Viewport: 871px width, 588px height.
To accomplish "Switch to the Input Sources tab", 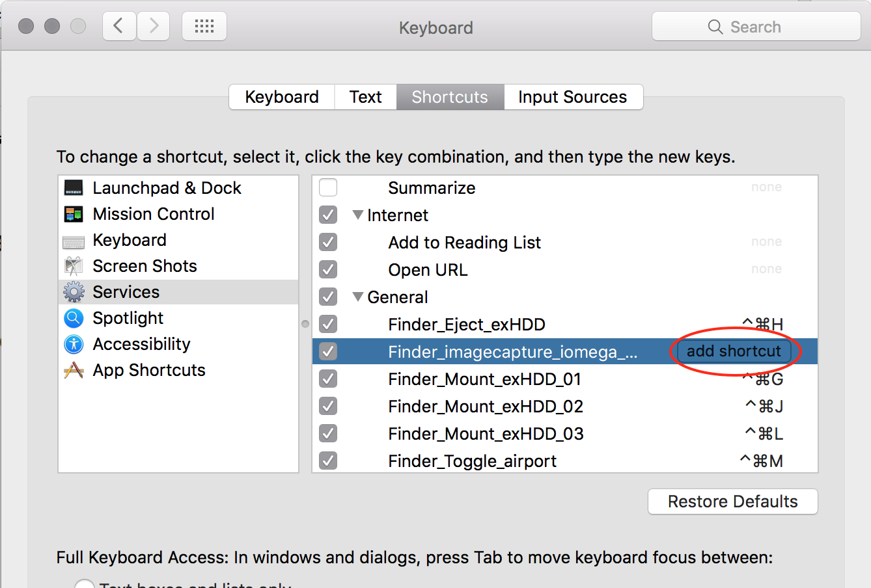I will (572, 97).
